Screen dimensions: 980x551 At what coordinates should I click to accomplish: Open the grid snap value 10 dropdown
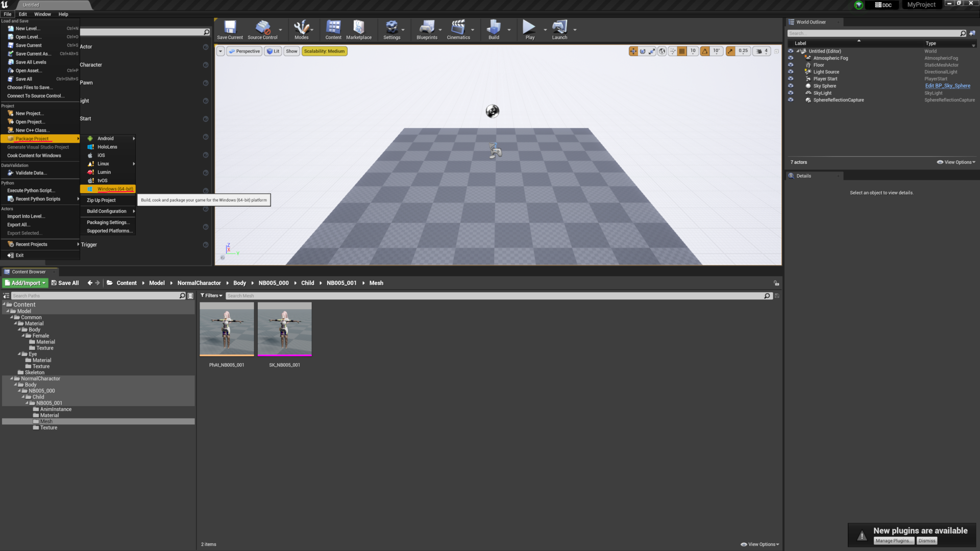pyautogui.click(x=693, y=51)
